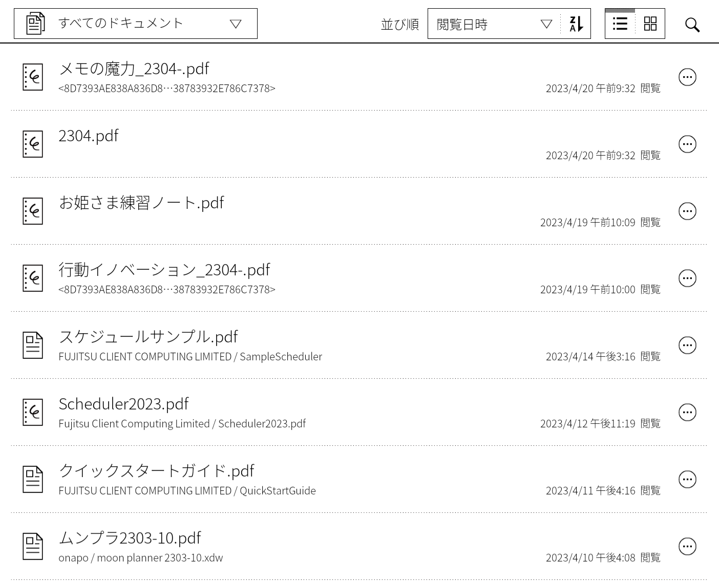Open more options for クイックスタートガイド.pdf
This screenshot has width=719, height=588.
pyautogui.click(x=687, y=480)
